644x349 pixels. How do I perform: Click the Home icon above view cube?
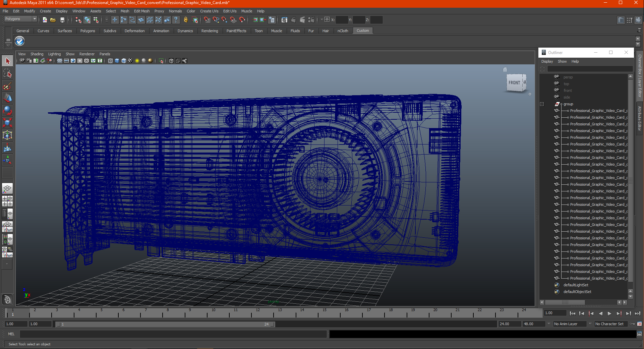(505, 69)
